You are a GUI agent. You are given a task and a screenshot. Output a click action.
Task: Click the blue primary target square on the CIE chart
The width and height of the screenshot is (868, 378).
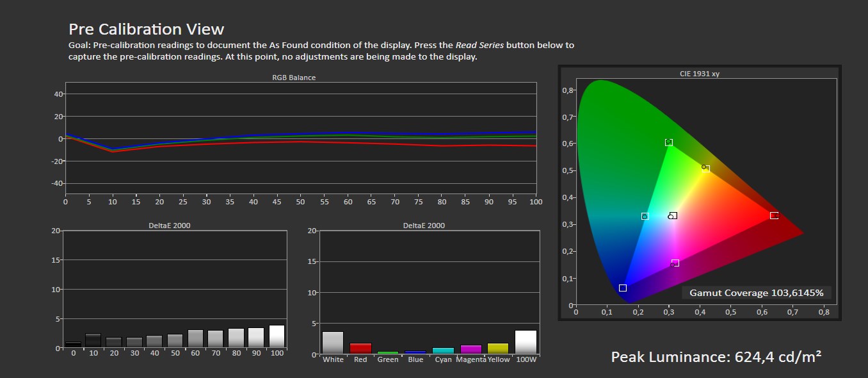coord(623,288)
